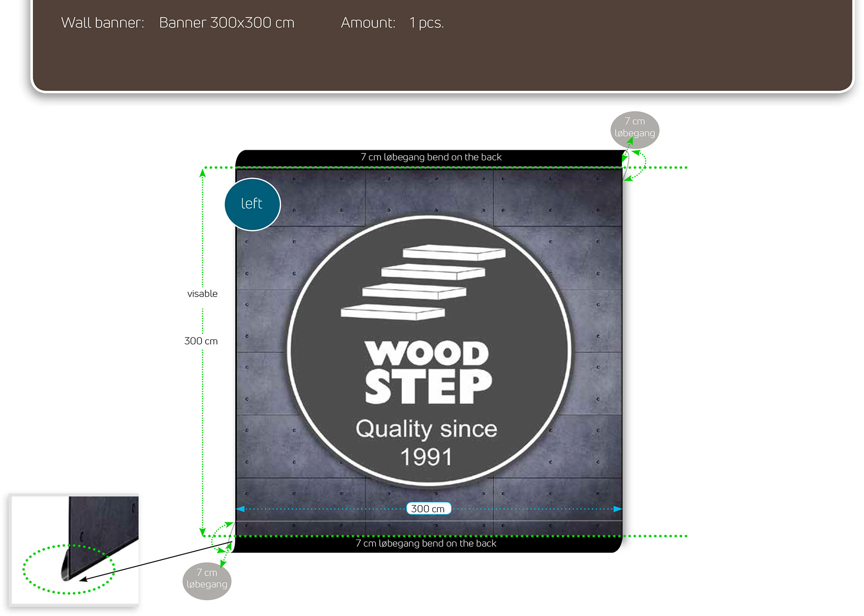Click 'Banner 300x300 cm' header text
Image resolution: width=864 pixels, height=616 pixels.
pos(227,23)
